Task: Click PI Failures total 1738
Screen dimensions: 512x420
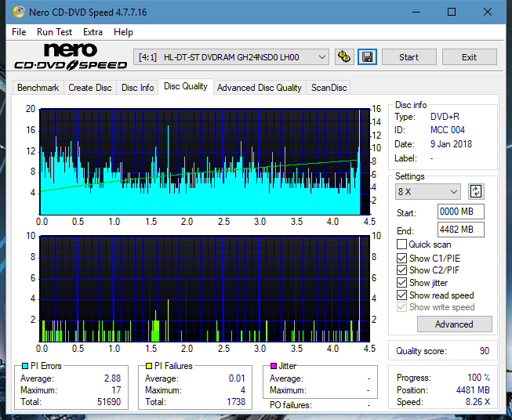Action: pos(236,401)
